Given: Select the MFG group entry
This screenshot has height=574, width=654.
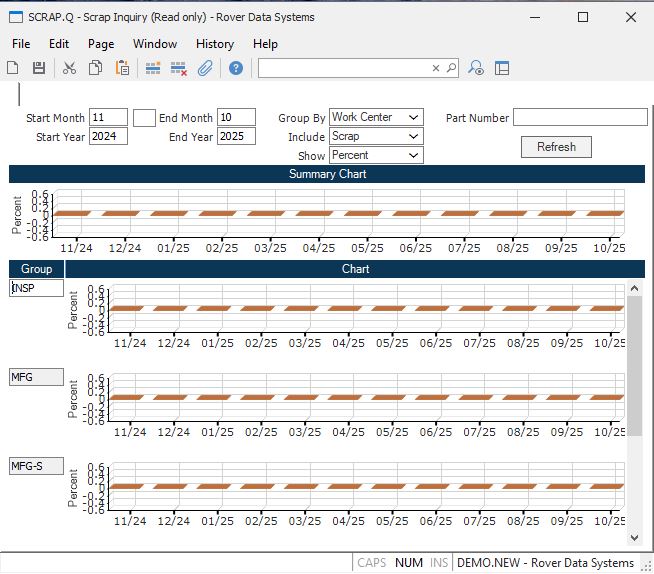Looking at the screenshot, I should click(x=36, y=377).
